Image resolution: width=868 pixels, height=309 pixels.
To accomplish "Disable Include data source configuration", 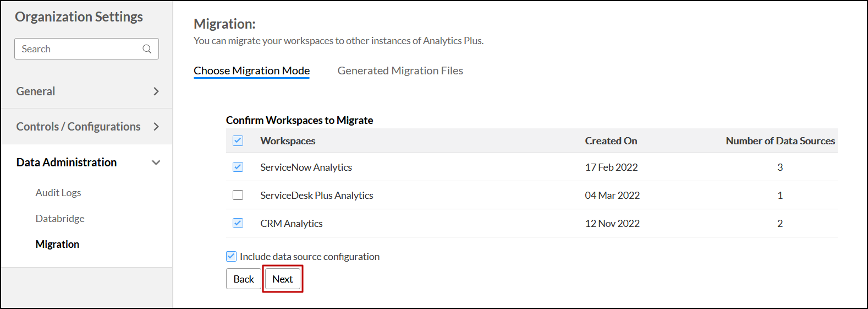I will [232, 256].
